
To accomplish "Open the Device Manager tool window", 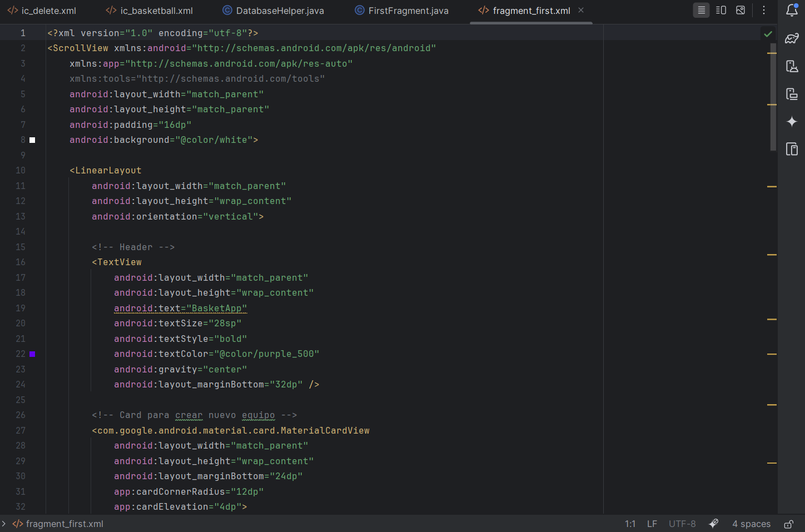I will (x=792, y=66).
